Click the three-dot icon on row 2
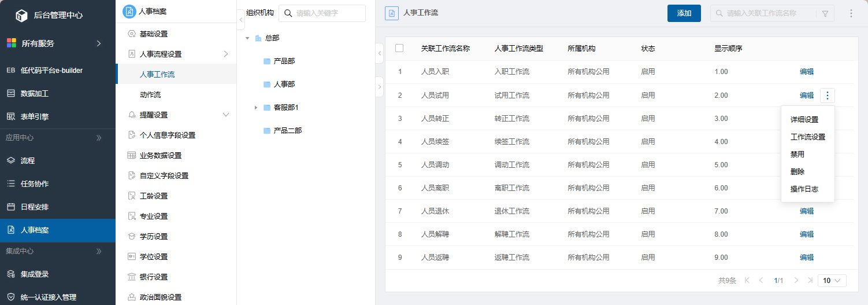This screenshot has height=305, width=868. coord(828,95)
